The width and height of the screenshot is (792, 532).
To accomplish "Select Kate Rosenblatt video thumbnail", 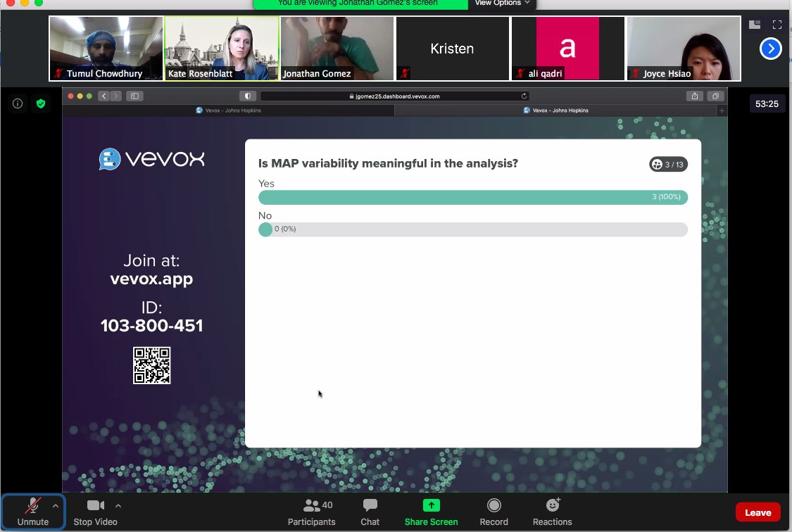I will [222, 49].
